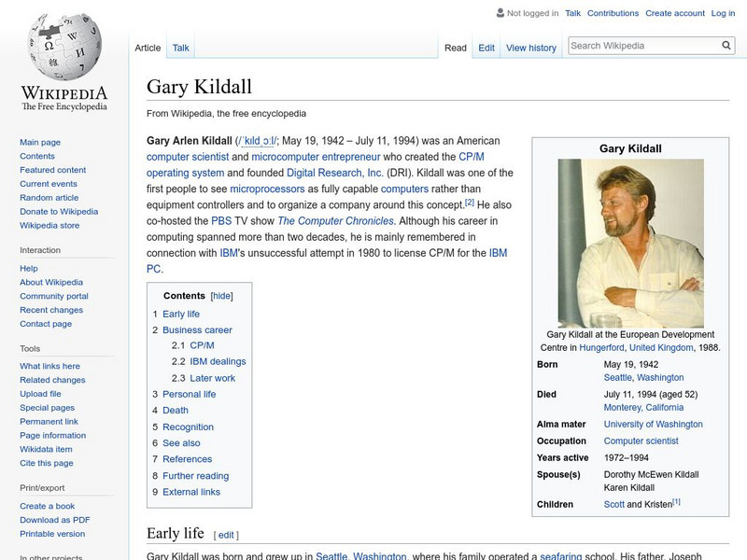Open Featured content link
747x560 pixels.
[53, 170]
